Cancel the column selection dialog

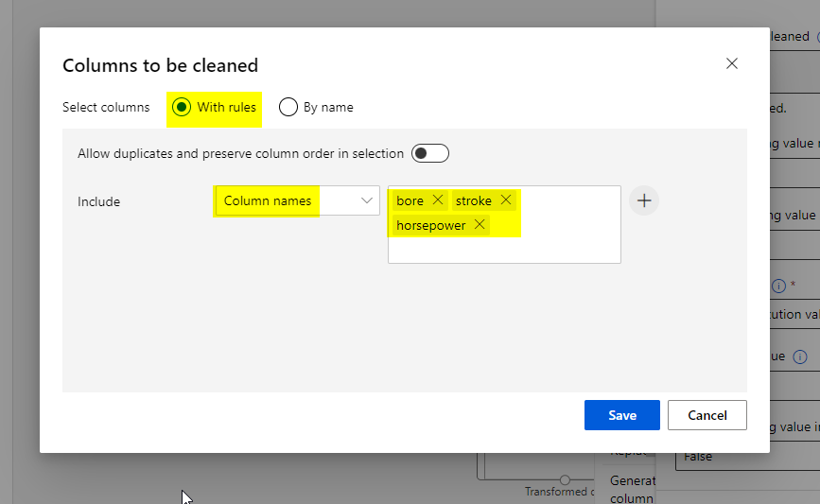coord(707,415)
